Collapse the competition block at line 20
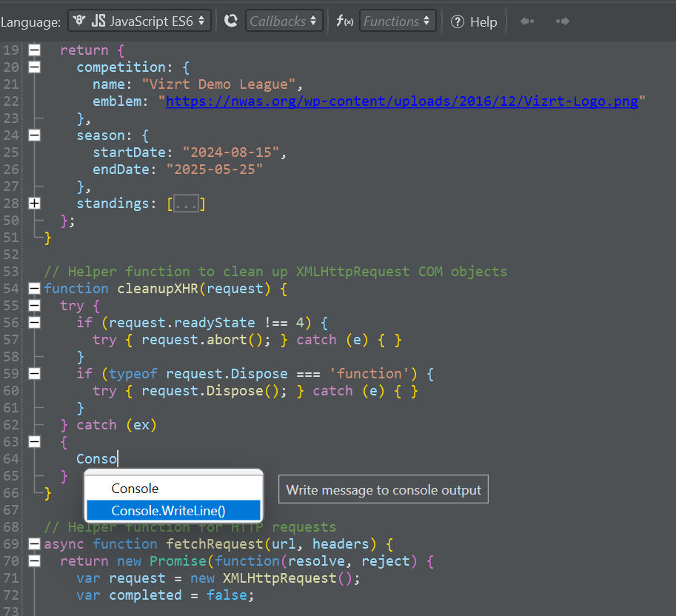 click(34, 67)
